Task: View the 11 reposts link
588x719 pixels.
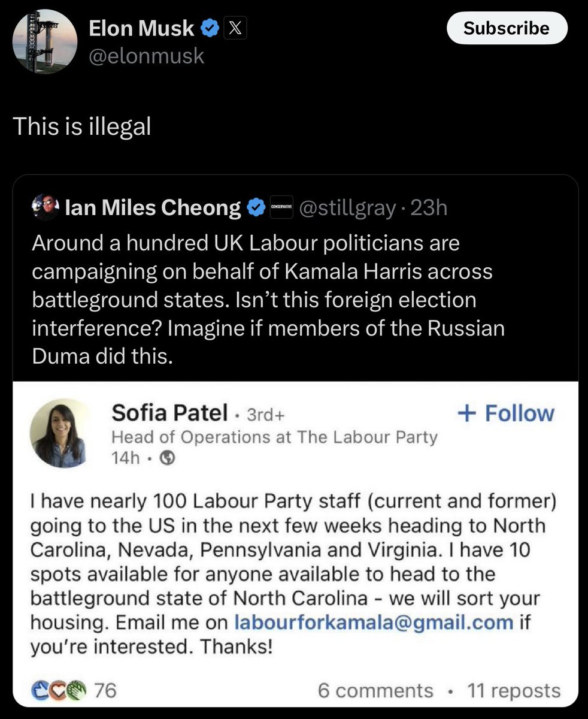Action: (514, 690)
